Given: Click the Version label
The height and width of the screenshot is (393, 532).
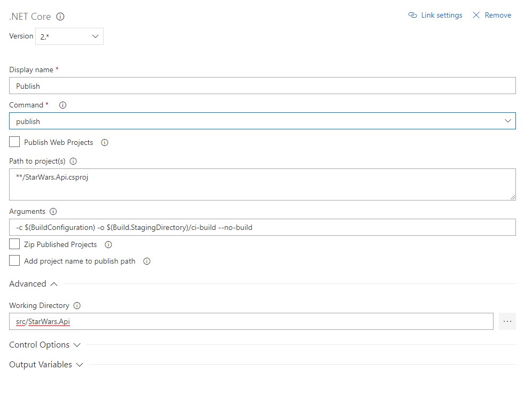Looking at the screenshot, I should point(21,36).
